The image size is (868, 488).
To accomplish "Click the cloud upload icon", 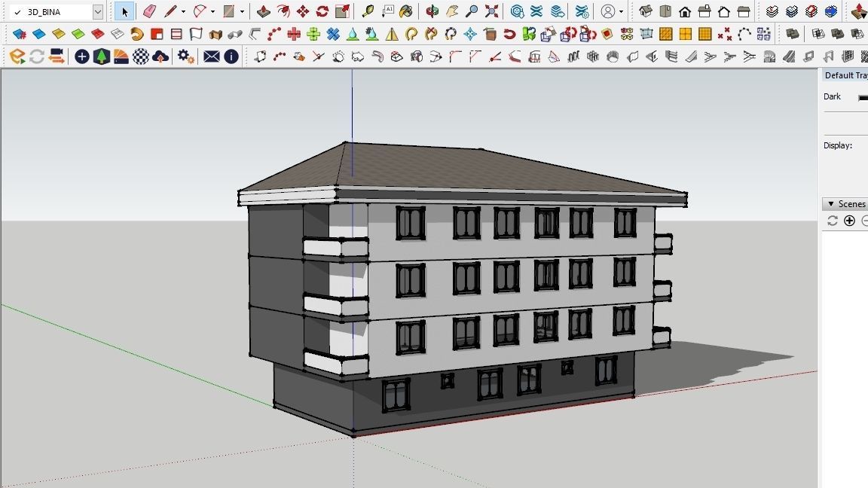I will [x=160, y=56].
